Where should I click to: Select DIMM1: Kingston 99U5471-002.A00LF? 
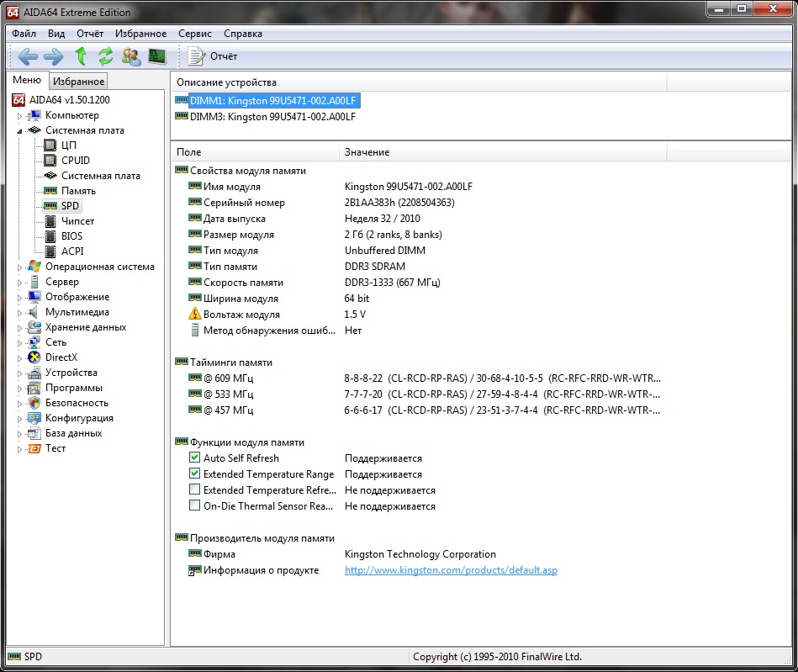(272, 100)
